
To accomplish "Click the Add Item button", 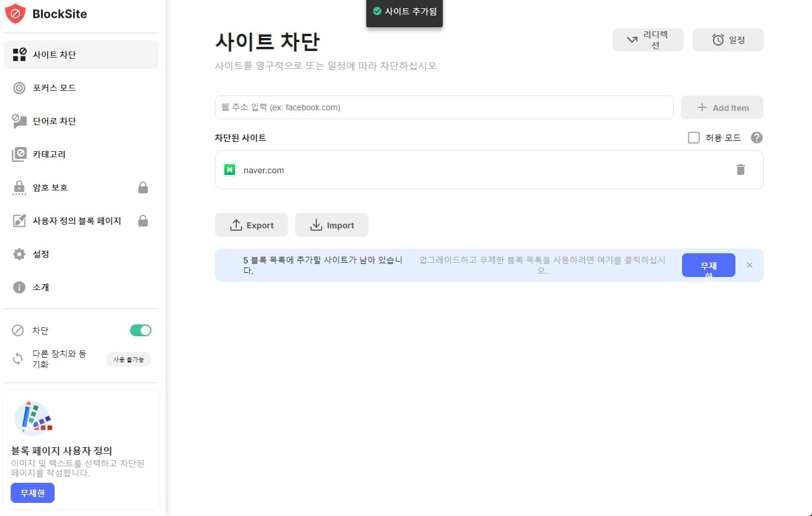I will click(722, 107).
